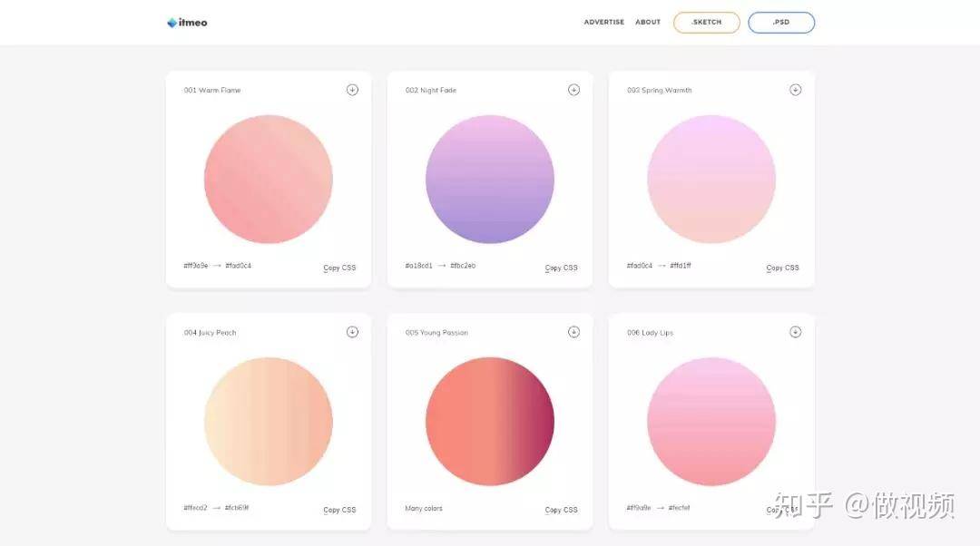Select the 003 Spring Warmth title
The height and width of the screenshot is (546, 980).
(660, 90)
